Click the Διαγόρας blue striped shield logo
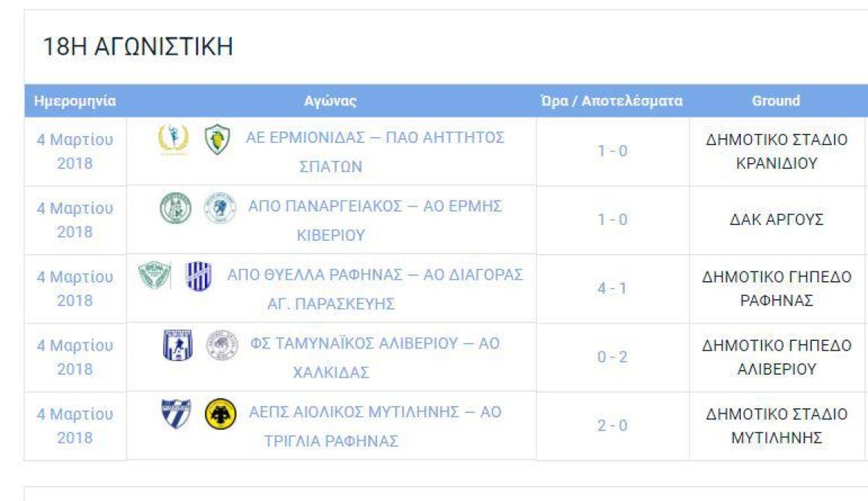The width and height of the screenshot is (868, 501). click(x=198, y=277)
